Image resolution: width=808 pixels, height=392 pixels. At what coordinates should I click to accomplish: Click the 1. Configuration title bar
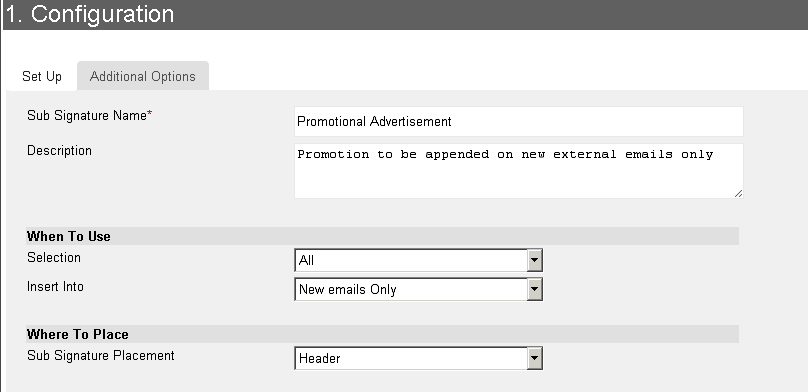tap(405, 14)
